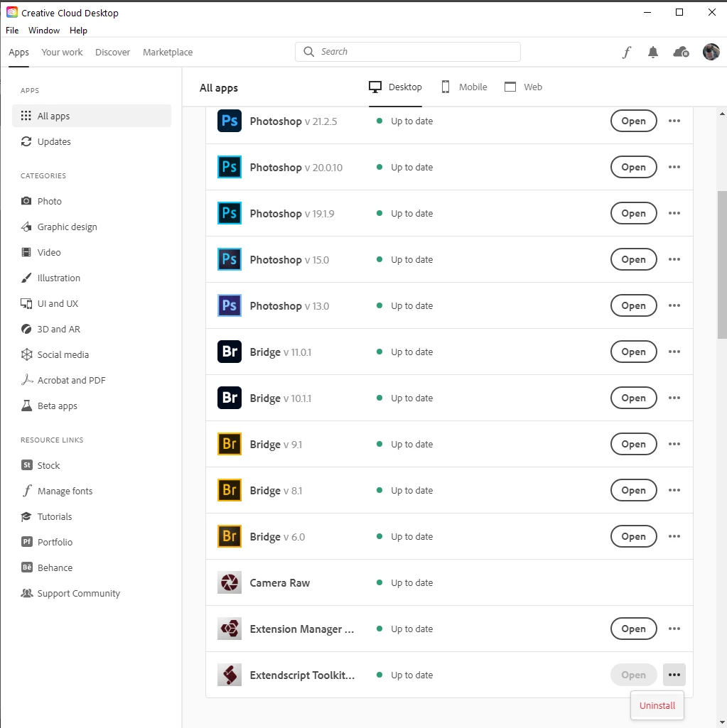Click the Photoshop v 13.0 app icon

tap(230, 305)
